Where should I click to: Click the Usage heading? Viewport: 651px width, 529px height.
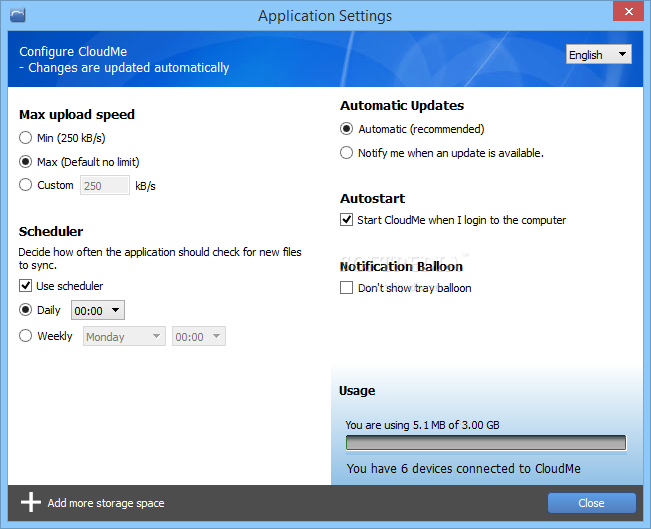(357, 391)
